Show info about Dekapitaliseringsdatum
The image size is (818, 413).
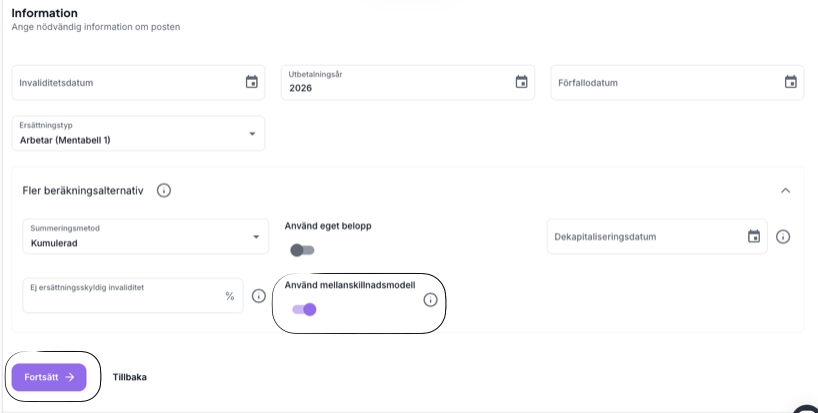pos(783,237)
